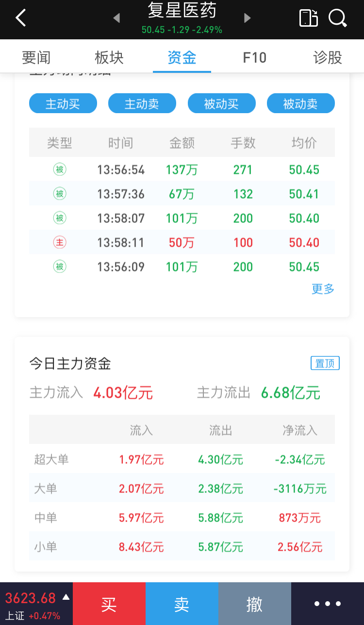Toggle 被动卖 filter

click(x=301, y=103)
